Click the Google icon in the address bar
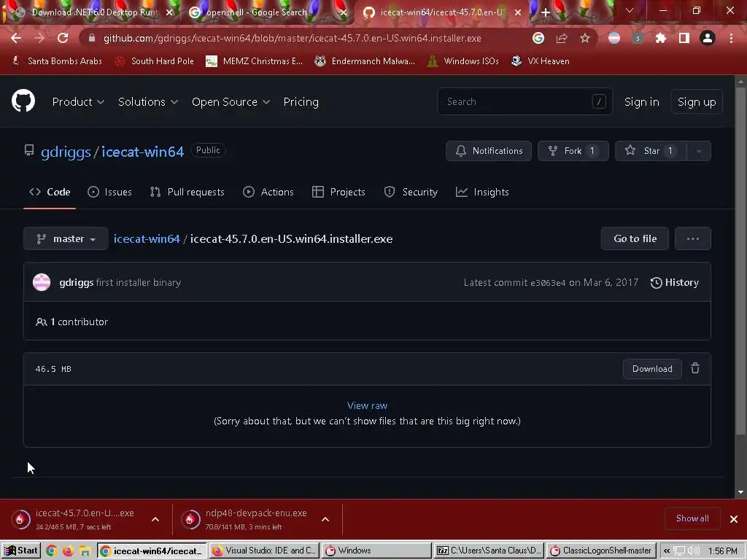The height and width of the screenshot is (560, 747). tap(538, 38)
